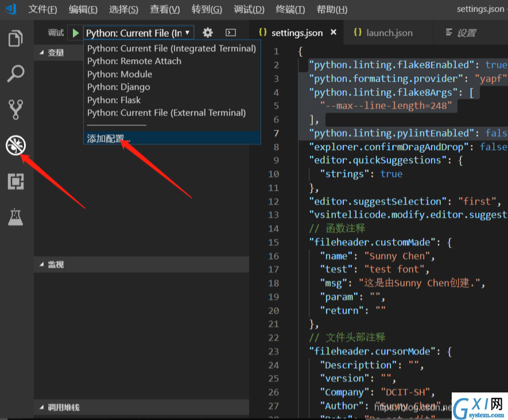Open the 编辑(E) menu
Screen dimensions: 508x420
pos(83,9)
